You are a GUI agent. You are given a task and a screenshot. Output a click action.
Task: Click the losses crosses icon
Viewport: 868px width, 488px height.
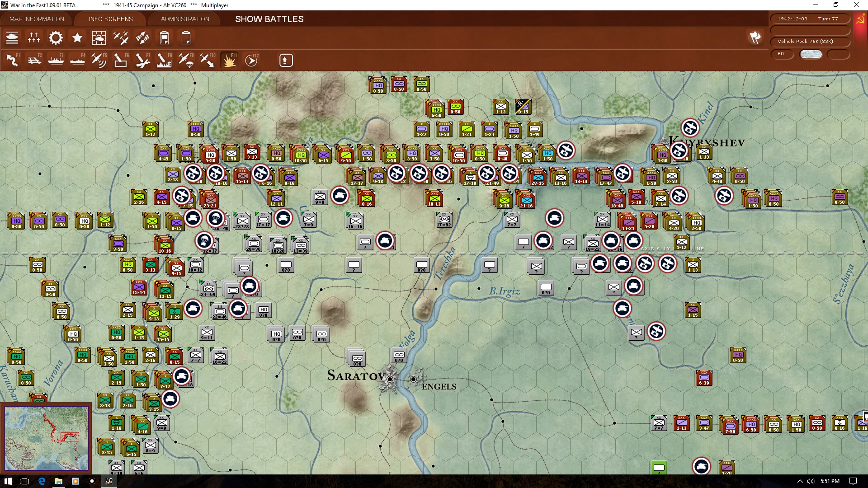(x=34, y=38)
